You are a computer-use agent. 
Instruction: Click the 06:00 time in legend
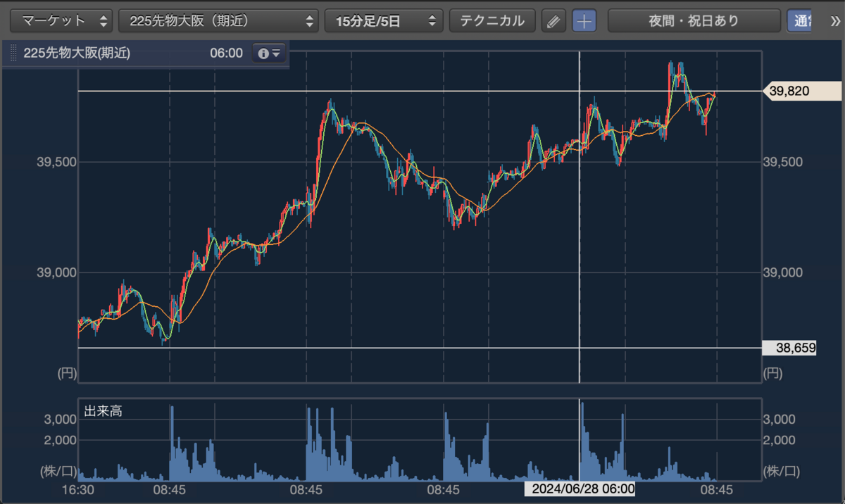click(x=226, y=53)
